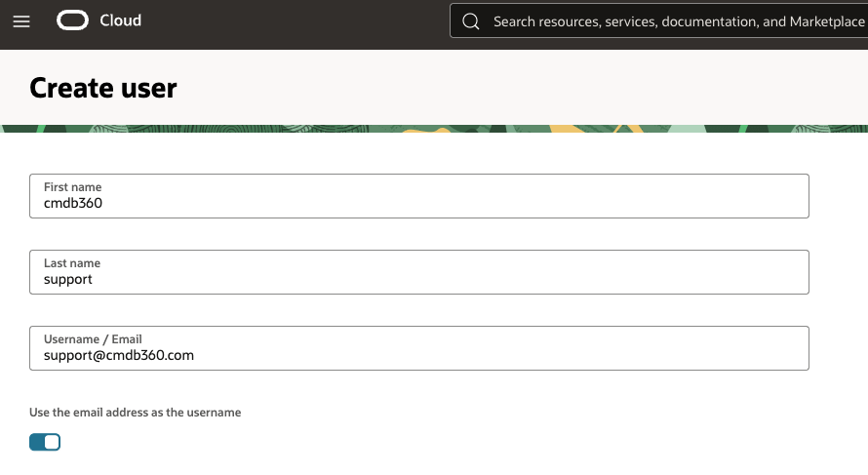The height and width of the screenshot is (475, 868).
Task: Click the search magnifier icon
Action: pos(470,21)
